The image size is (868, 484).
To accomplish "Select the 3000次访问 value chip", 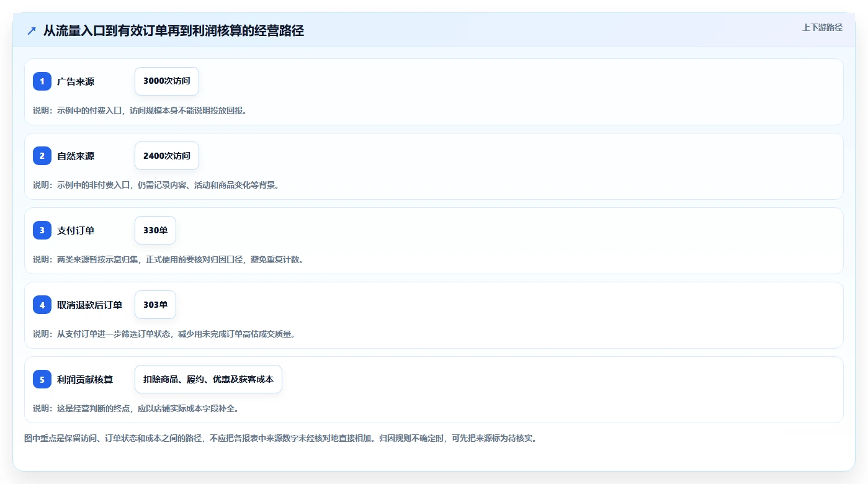I will click(167, 81).
